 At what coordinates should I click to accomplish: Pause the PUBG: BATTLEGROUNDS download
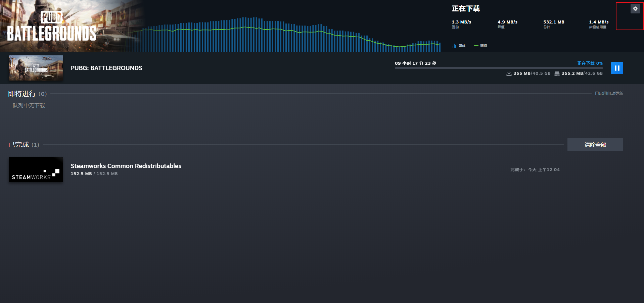(617, 68)
